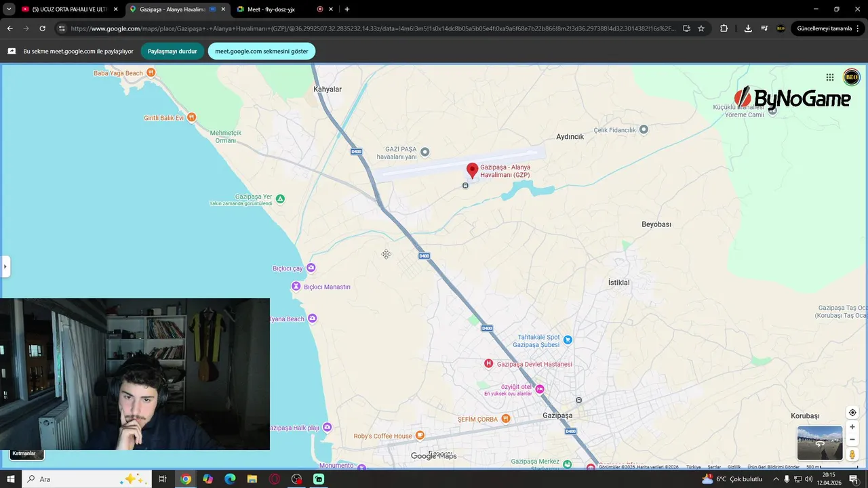868x488 pixels.
Task: Click Paylaşmayı durdur button
Action: click(x=172, y=52)
